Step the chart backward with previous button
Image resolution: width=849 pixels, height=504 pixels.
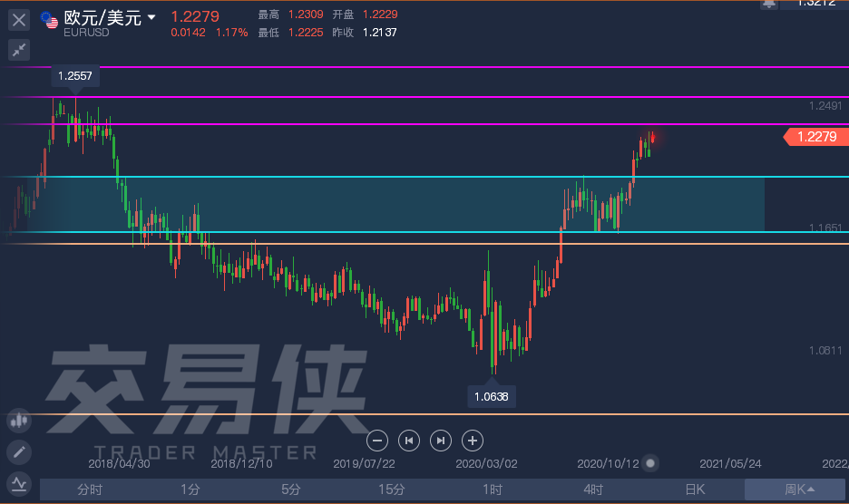(x=409, y=441)
